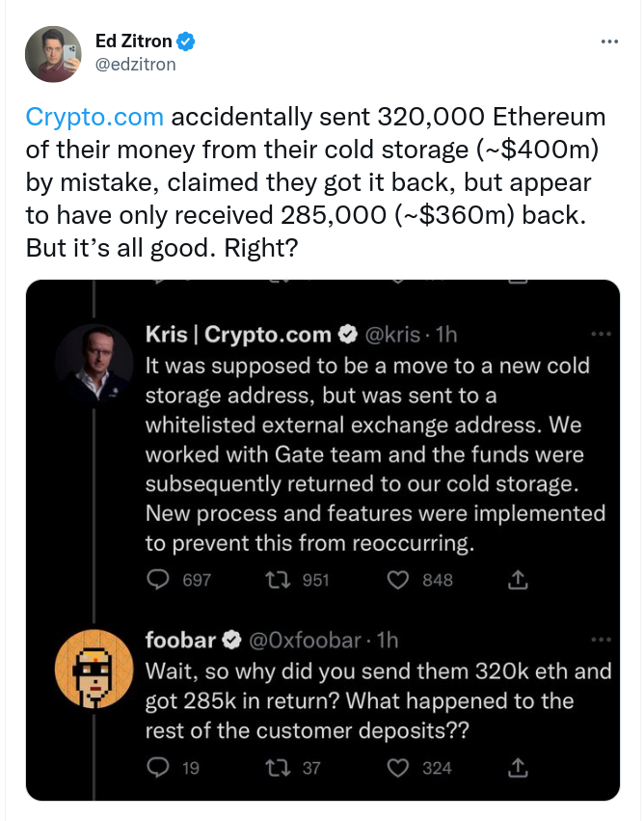Open the tweet's three-dot more menu
The width and height of the screenshot is (644, 821).
point(609,41)
